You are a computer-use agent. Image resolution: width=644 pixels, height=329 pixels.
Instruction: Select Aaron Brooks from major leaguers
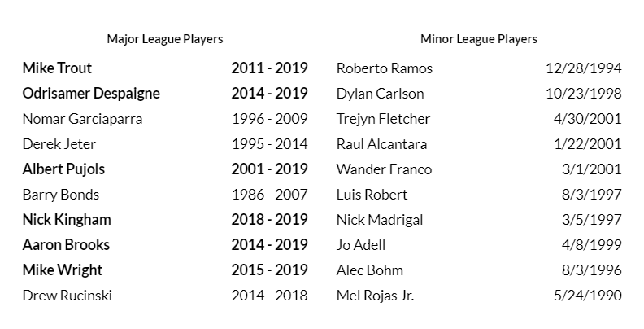(x=66, y=245)
